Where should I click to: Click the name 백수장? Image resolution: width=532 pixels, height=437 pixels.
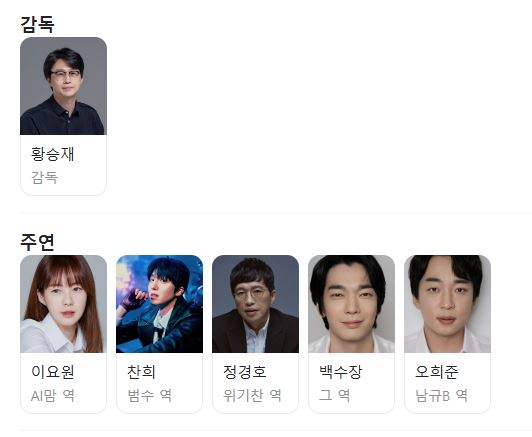[341, 372]
